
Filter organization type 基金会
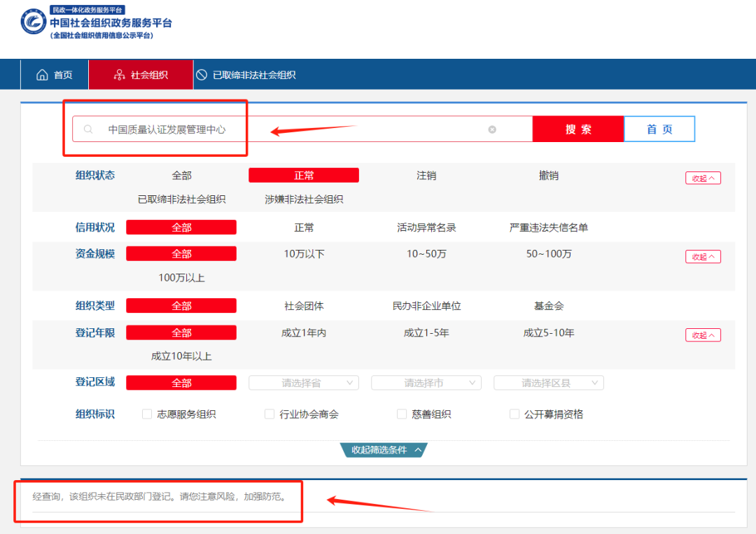549,306
